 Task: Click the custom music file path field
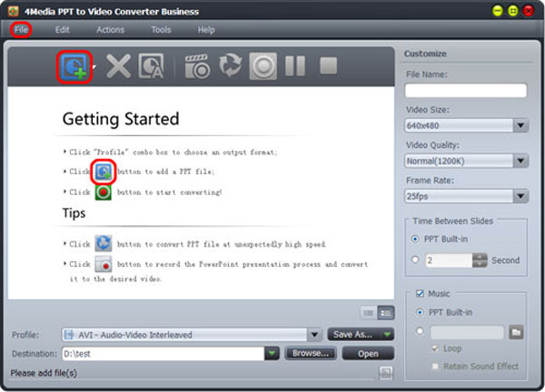click(x=467, y=332)
